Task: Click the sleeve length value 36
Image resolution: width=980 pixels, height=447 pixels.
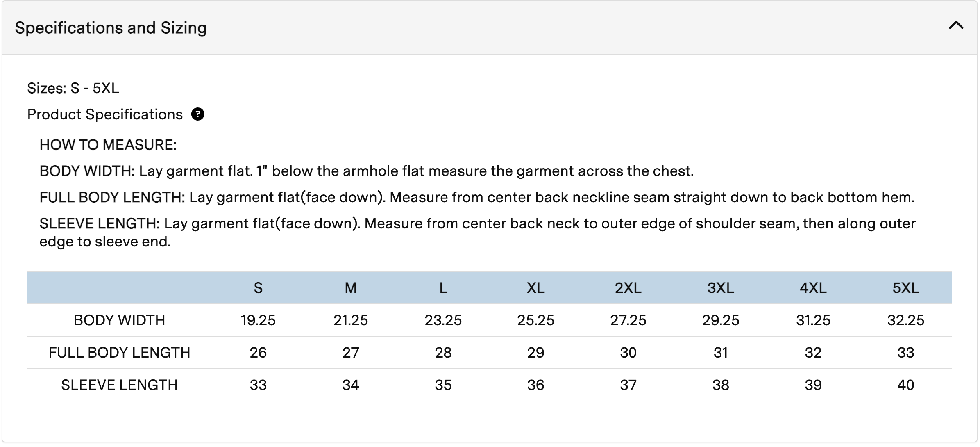Action: (535, 385)
